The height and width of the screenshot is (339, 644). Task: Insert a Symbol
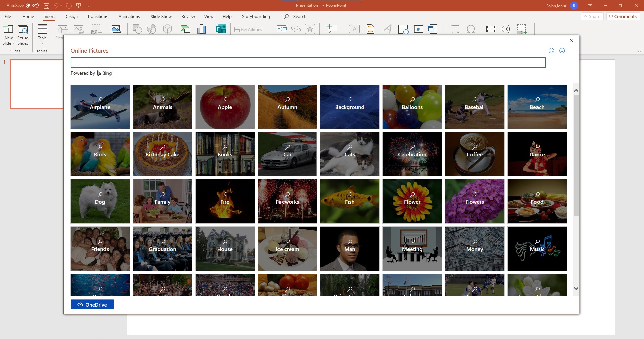(x=471, y=29)
